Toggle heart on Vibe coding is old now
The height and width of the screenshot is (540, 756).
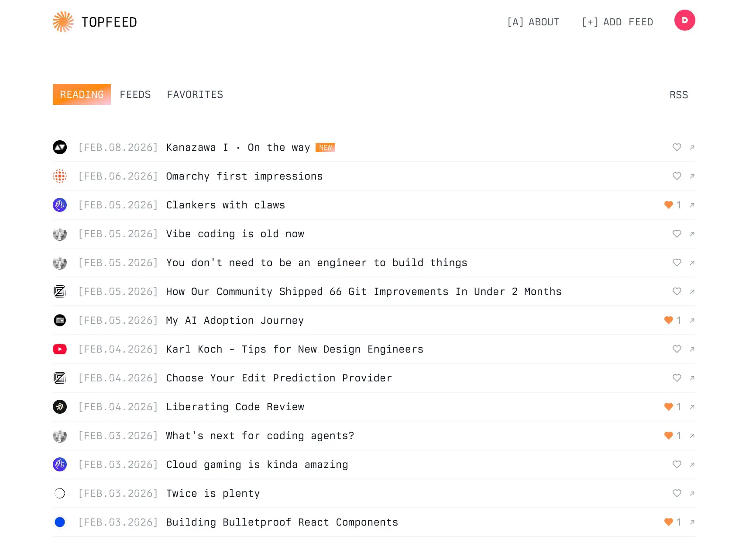pyautogui.click(x=677, y=234)
